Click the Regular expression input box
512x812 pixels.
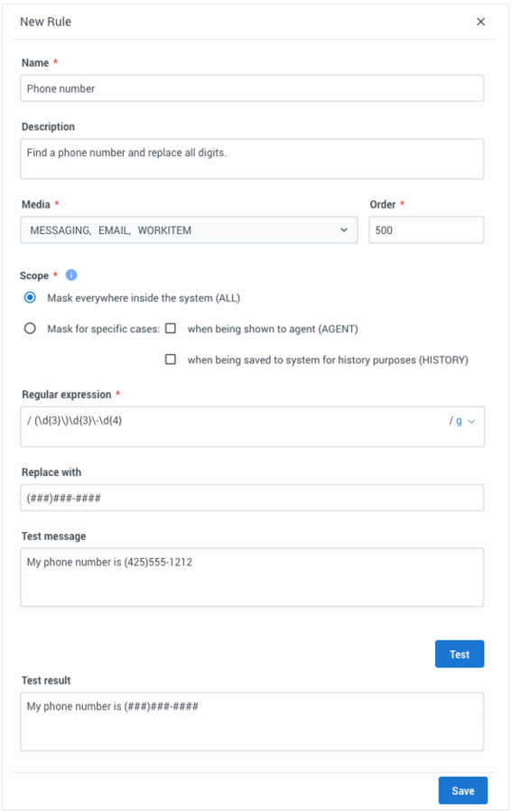(x=252, y=426)
